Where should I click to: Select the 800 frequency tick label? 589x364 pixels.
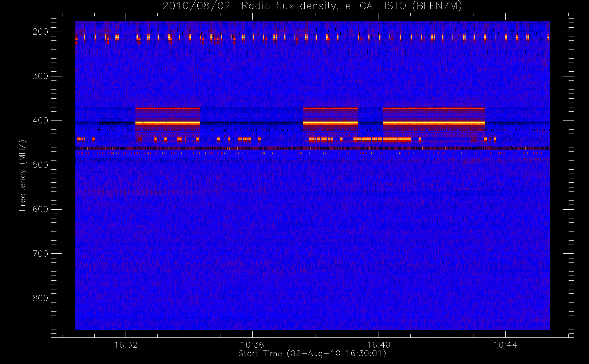[40, 298]
